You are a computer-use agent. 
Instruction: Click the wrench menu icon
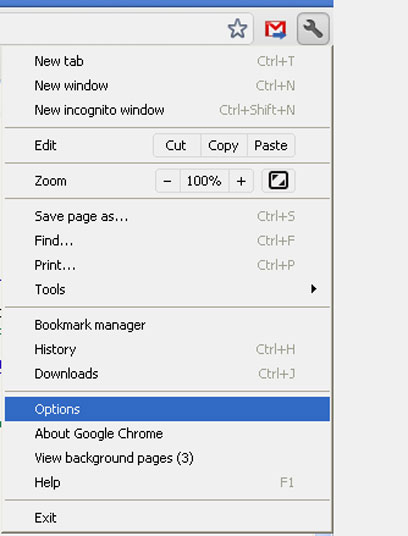[313, 29]
